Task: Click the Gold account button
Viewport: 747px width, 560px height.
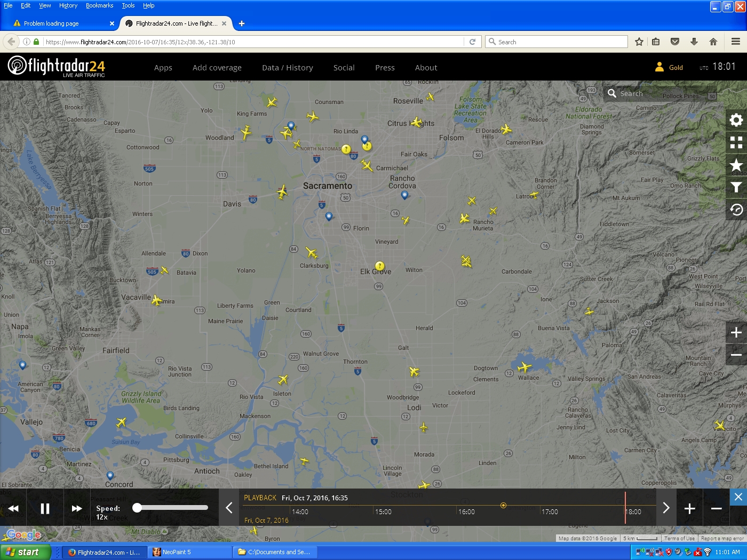Action: (669, 67)
